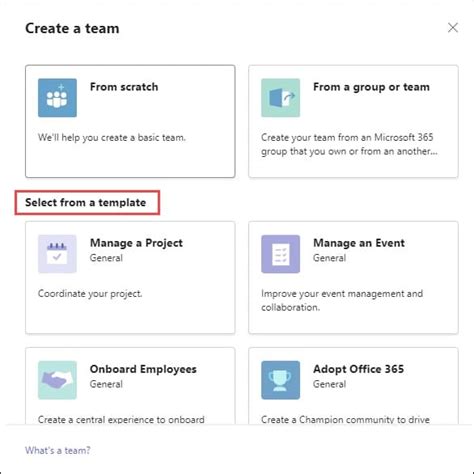Image resolution: width=474 pixels, height=474 pixels.
Task: Click the General label under Onboard Employees
Action: tap(106, 384)
